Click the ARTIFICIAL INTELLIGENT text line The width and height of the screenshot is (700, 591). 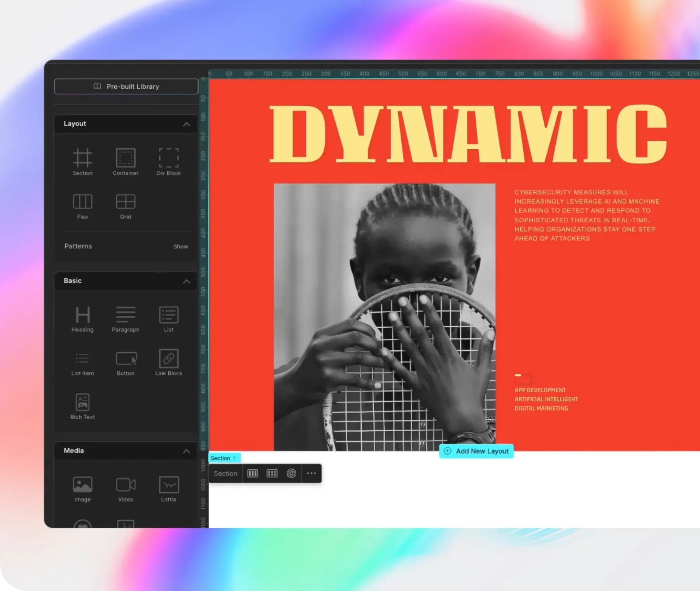tap(546, 399)
